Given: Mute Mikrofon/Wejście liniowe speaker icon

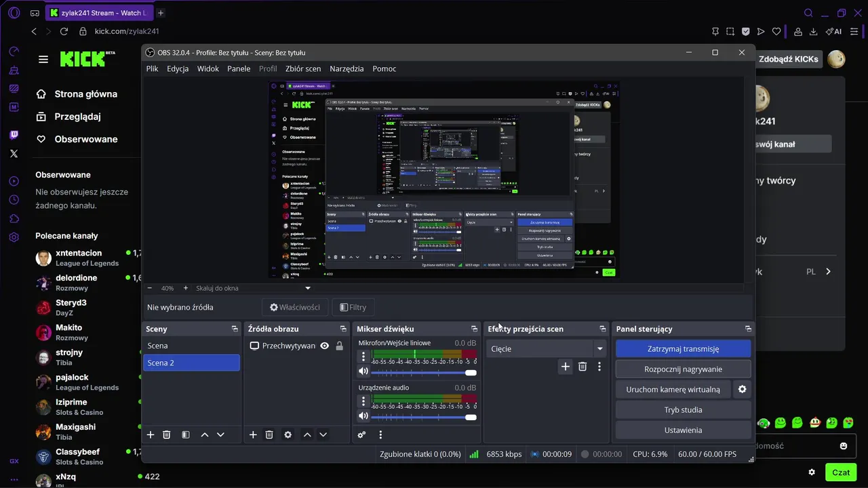Looking at the screenshot, I should [363, 371].
